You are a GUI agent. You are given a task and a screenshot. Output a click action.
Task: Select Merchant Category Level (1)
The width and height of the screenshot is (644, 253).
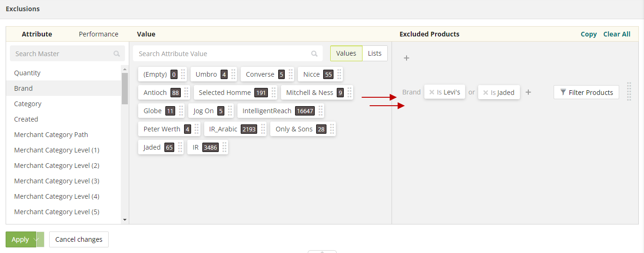(x=64, y=150)
